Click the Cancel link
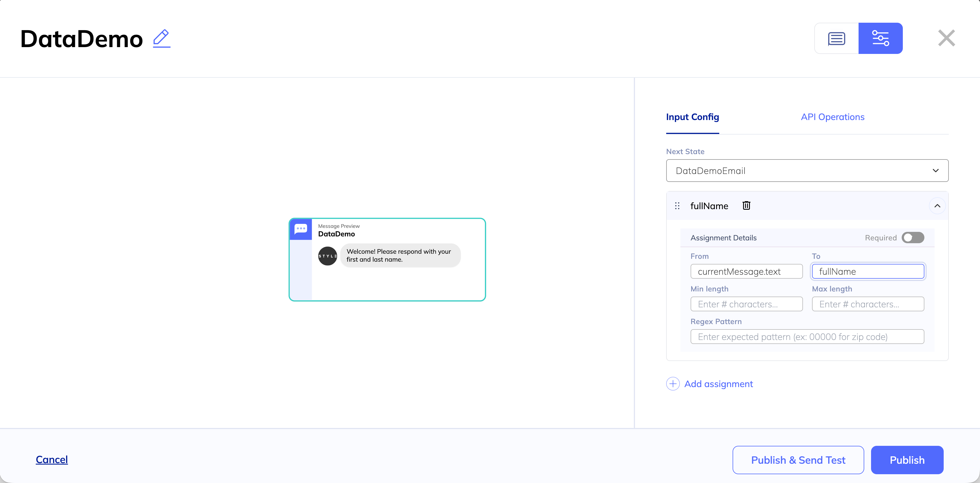The height and width of the screenshot is (483, 980). point(52,459)
